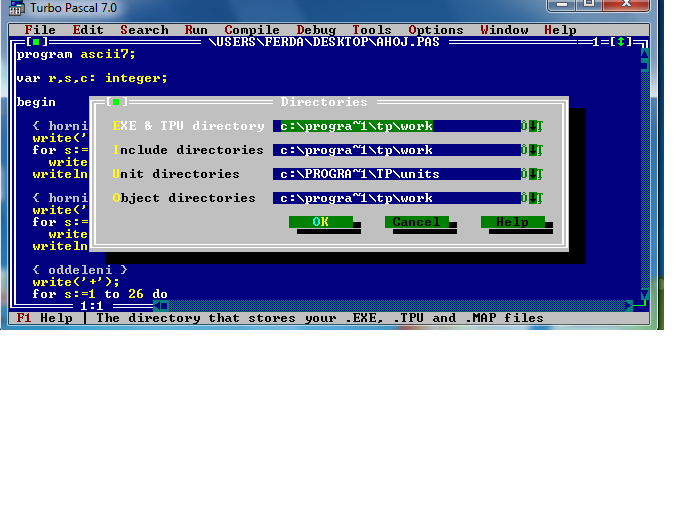Open history list for Unit directories
The width and height of the screenshot is (691, 518).
[532, 174]
